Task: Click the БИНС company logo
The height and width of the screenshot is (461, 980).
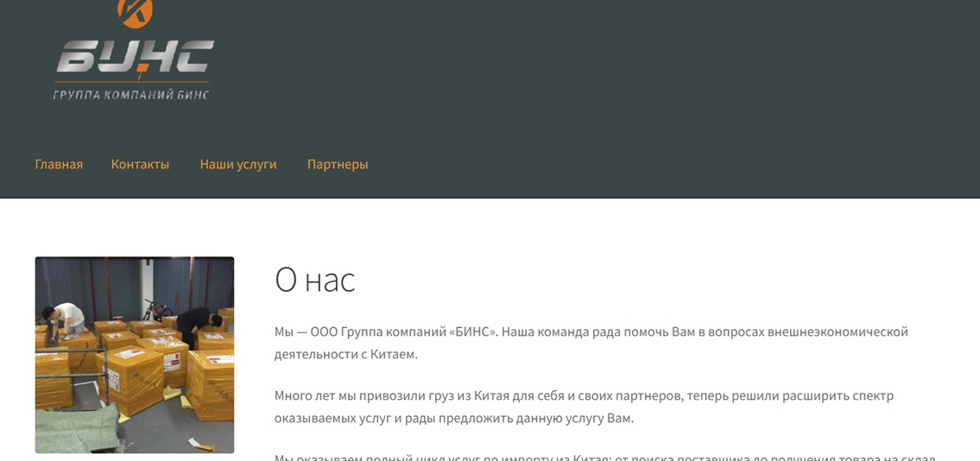Action: [135, 50]
